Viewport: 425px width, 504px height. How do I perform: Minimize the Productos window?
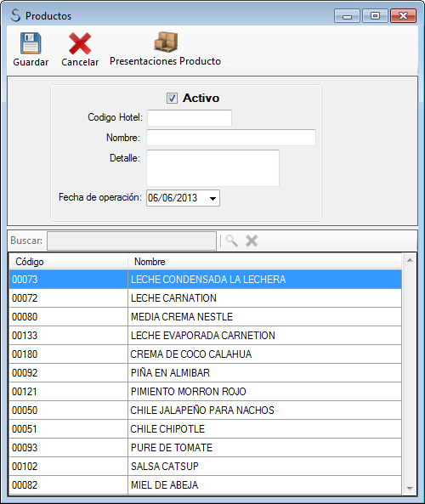click(347, 16)
